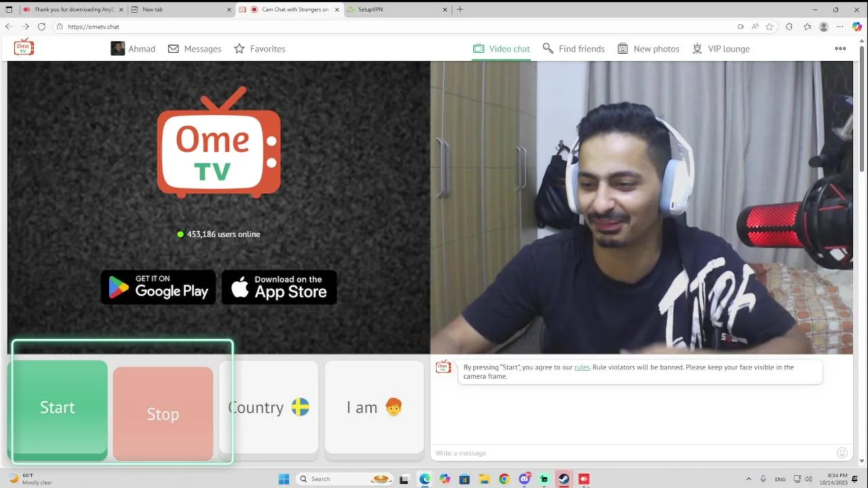Open the Favorites page
Image resolution: width=868 pixels, height=488 pixels.
[x=260, y=49]
